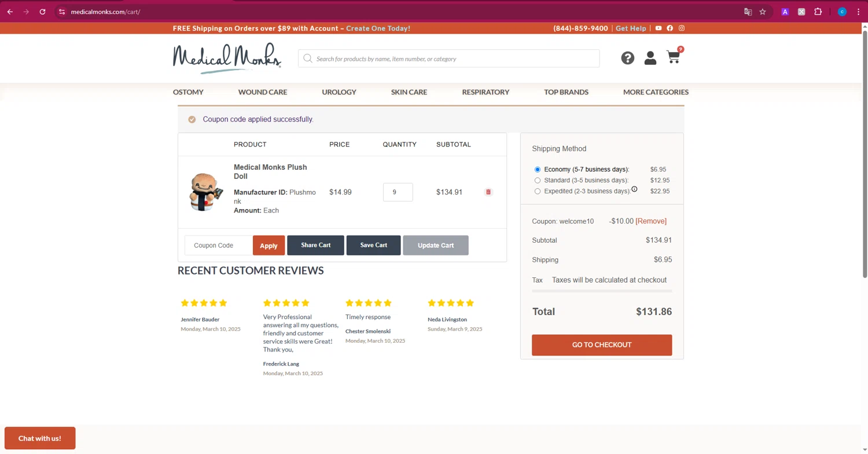Open the shopping cart icon

pyautogui.click(x=673, y=57)
